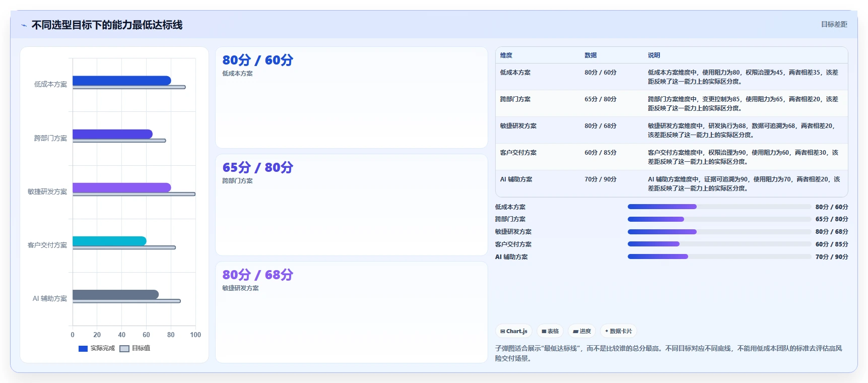Click the 数据卡片 tag chip
This screenshot has width=868, height=383.
pyautogui.click(x=619, y=331)
